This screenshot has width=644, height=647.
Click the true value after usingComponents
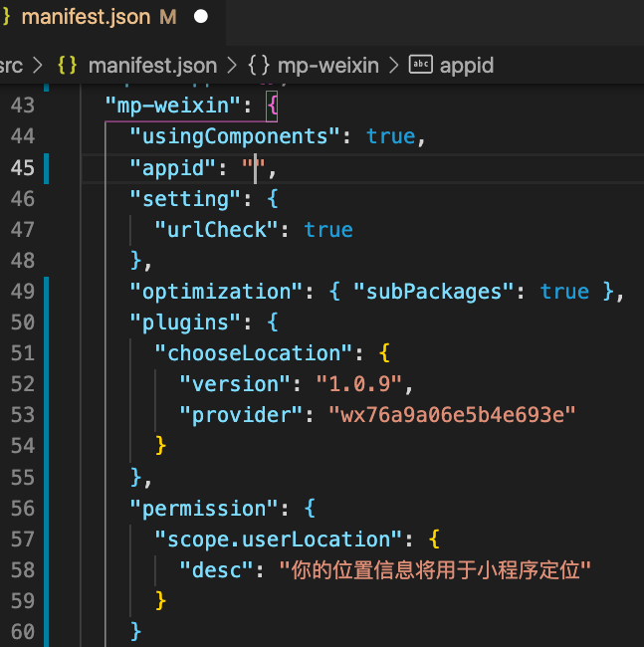pyautogui.click(x=390, y=136)
